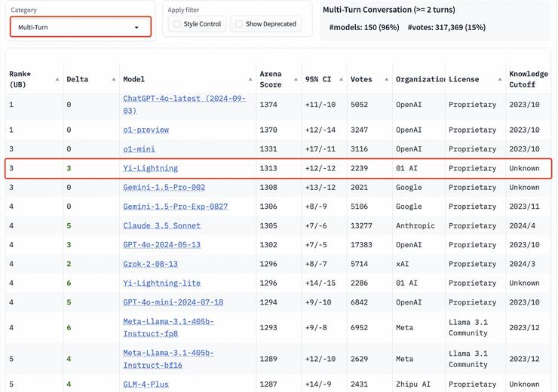Viewport: 558px width, 392px height.
Task: Click the xAI organization cell
Action: [403, 264]
